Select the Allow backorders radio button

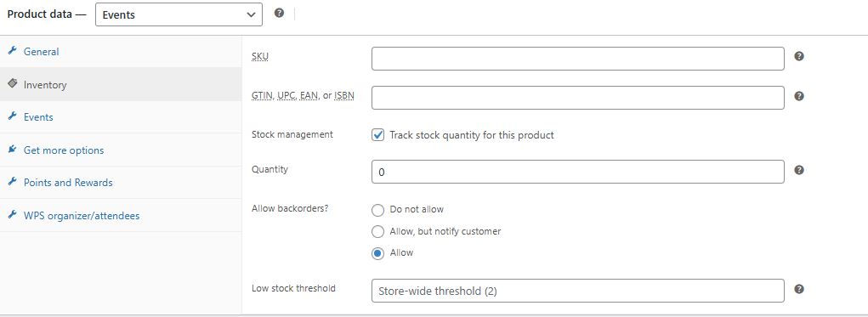[x=377, y=253]
